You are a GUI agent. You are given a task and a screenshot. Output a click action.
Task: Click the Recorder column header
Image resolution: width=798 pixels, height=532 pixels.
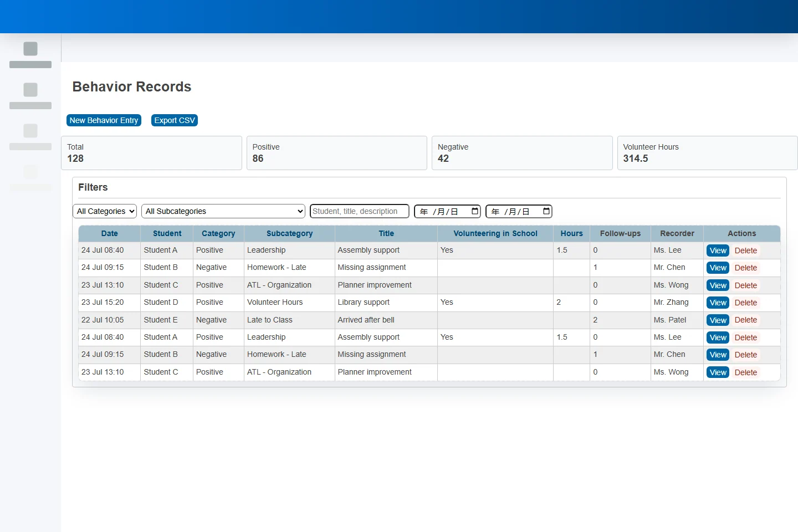(x=677, y=233)
